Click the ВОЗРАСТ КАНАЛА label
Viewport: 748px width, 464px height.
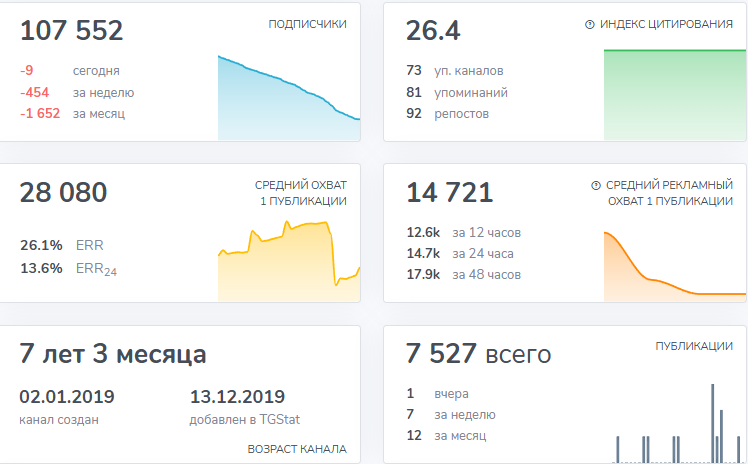pyautogui.click(x=297, y=449)
